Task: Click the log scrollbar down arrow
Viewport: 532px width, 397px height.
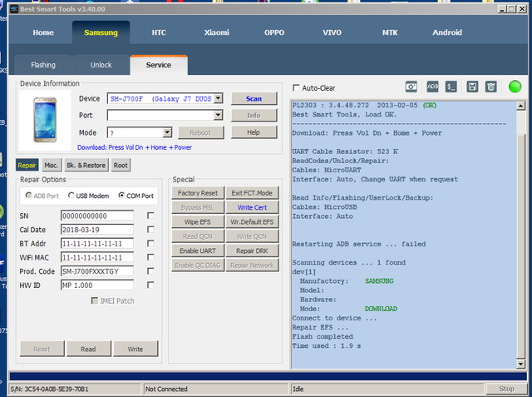Action: tap(520, 364)
